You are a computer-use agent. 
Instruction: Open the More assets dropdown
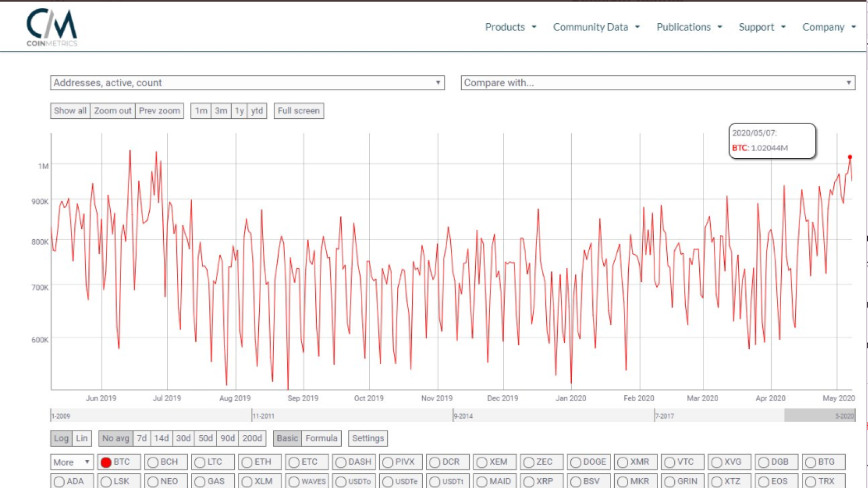[x=72, y=462]
